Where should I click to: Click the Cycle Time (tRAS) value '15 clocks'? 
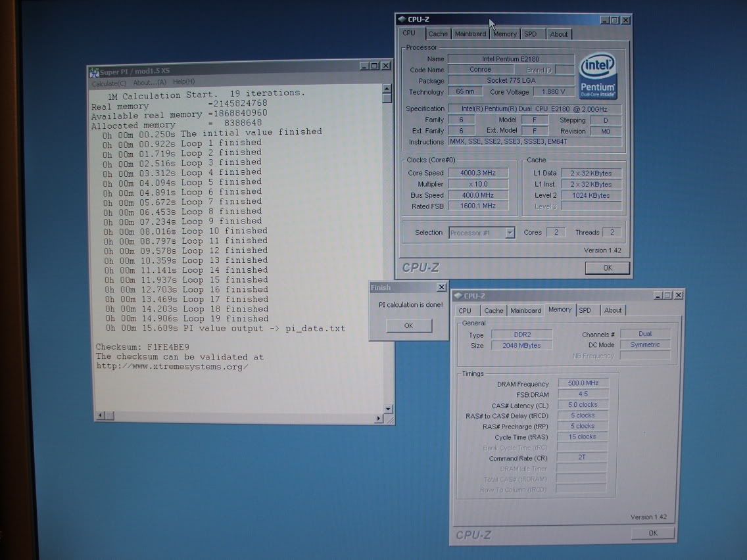click(x=582, y=436)
